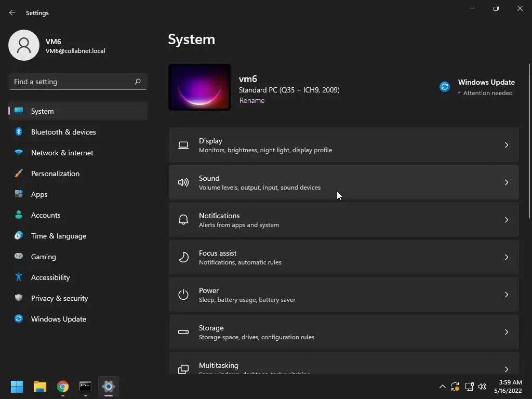
Task: Click the Power icon in the list
Action: pos(183,295)
